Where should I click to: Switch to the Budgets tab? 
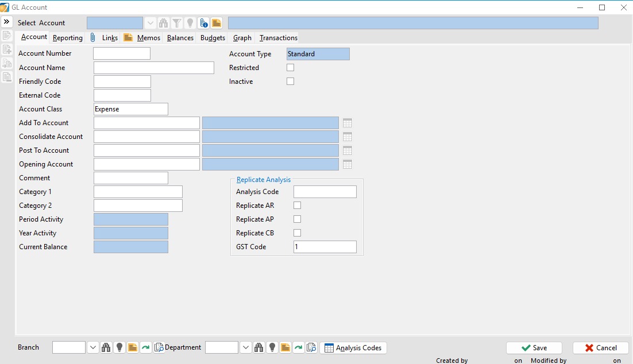(x=213, y=37)
